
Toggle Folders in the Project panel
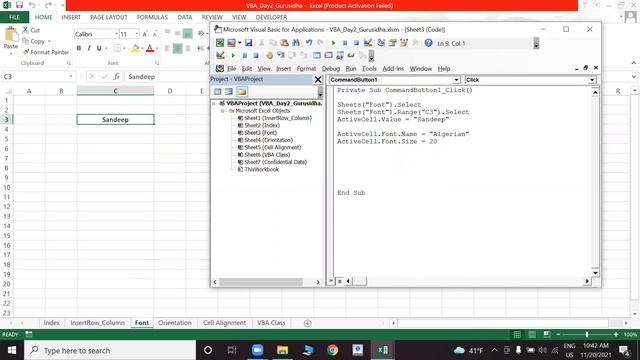click(x=242, y=91)
